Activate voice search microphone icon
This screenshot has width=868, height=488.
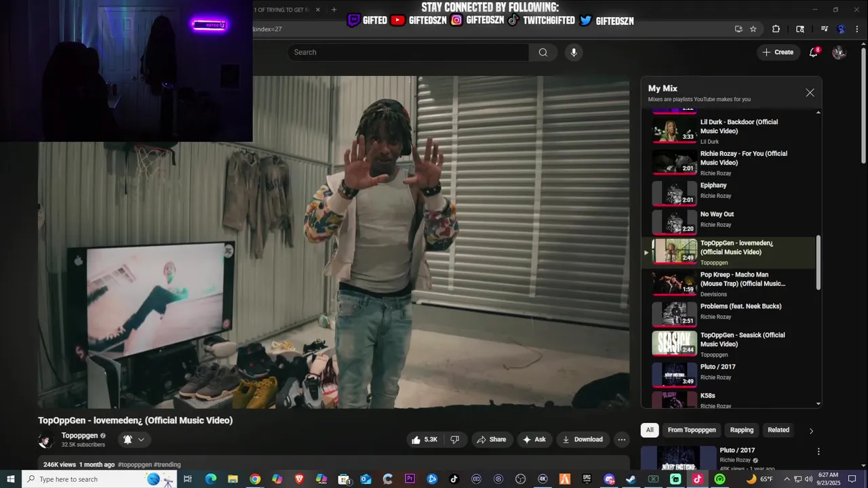tap(574, 52)
